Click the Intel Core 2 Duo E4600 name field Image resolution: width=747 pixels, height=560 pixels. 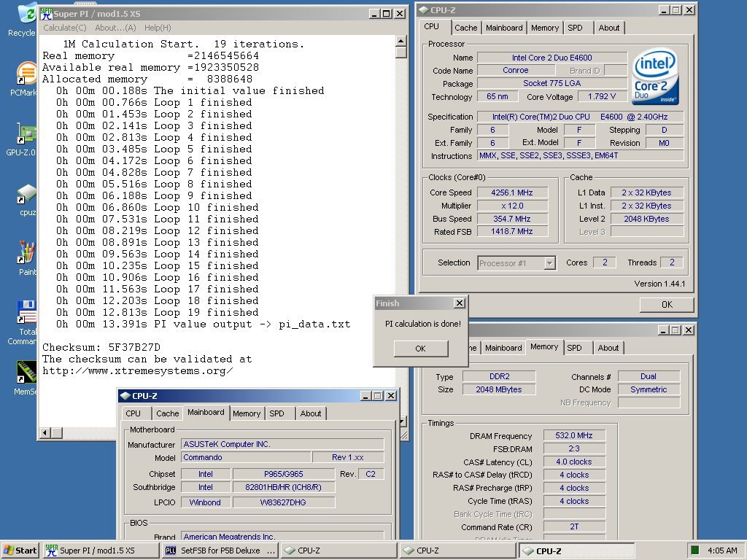coord(552,58)
